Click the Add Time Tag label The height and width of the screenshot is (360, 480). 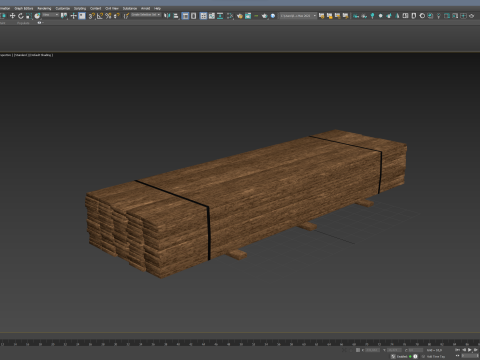pos(436,356)
